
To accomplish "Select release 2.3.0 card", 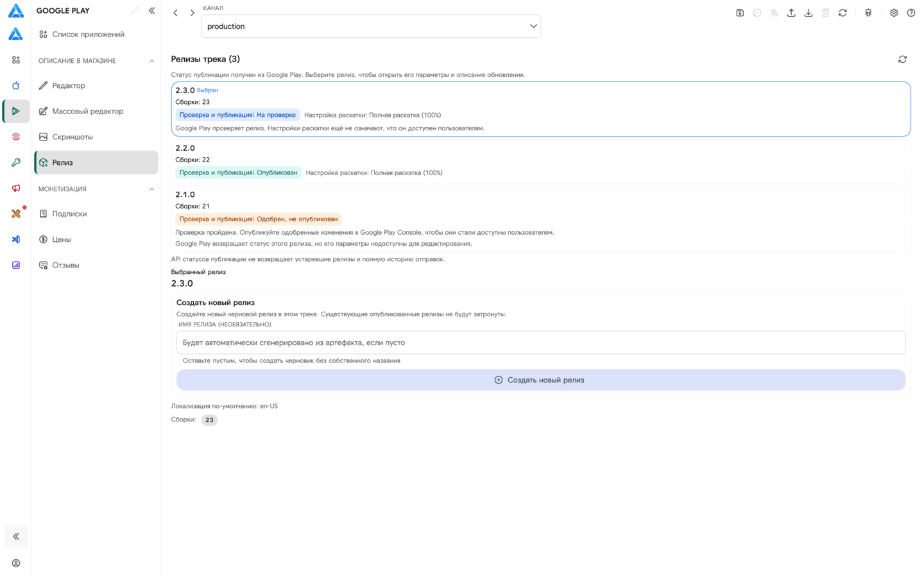I will tap(541, 109).
